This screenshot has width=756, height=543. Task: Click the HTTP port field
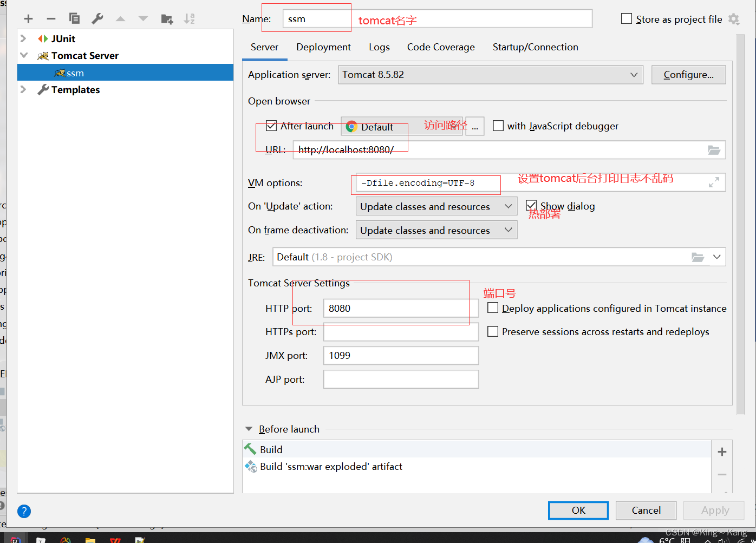click(x=401, y=308)
